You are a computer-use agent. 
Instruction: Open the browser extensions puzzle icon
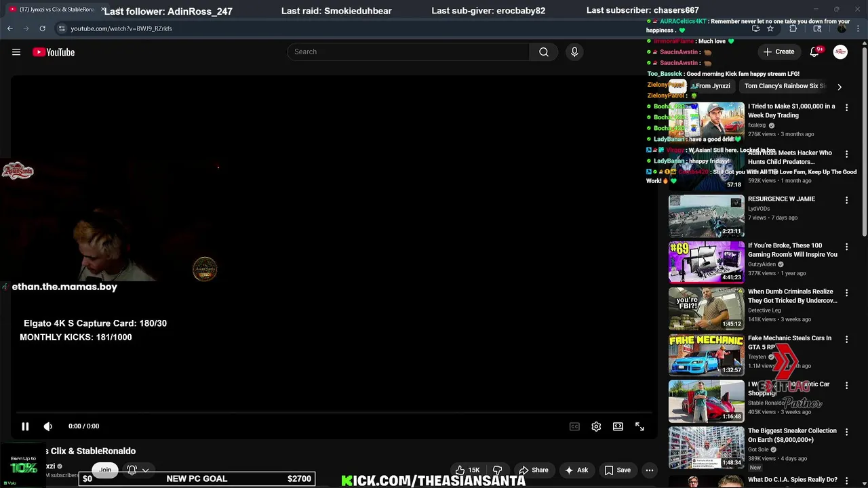tap(793, 28)
